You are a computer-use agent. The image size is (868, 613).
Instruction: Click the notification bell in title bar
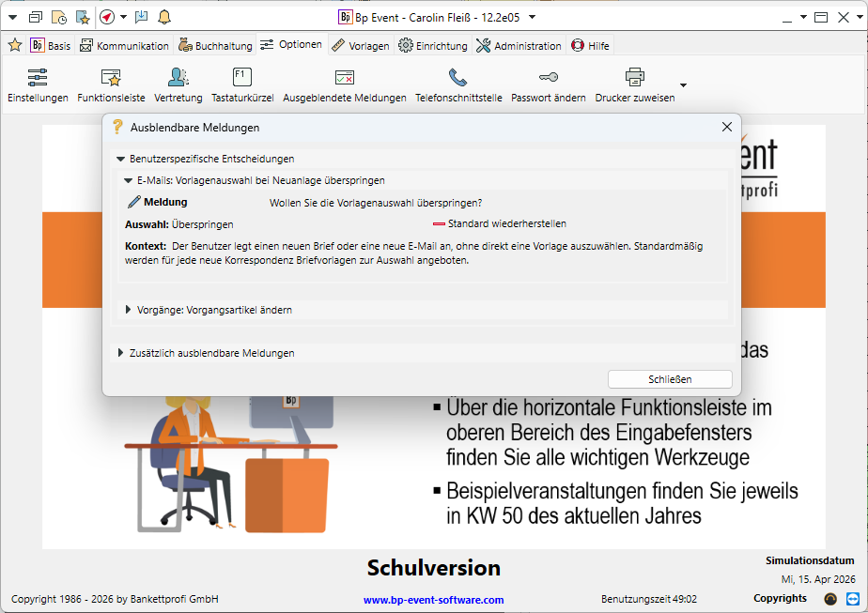(164, 17)
